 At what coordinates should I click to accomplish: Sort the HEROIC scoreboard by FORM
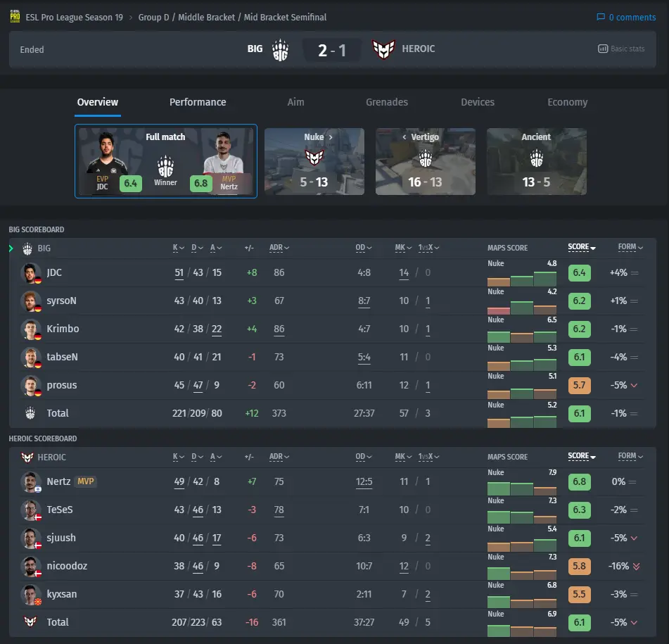click(x=630, y=456)
